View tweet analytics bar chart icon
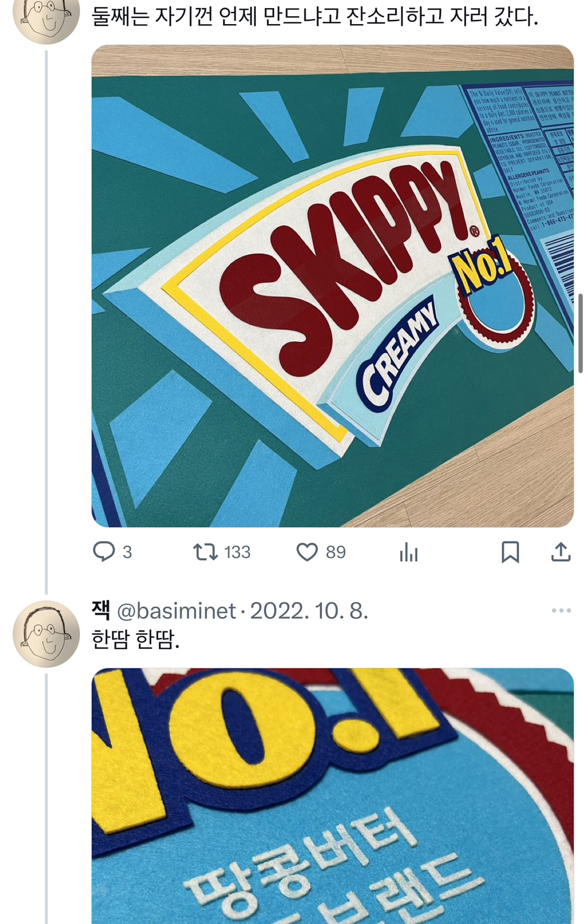Viewport: 587px width, 924px height. [x=408, y=552]
